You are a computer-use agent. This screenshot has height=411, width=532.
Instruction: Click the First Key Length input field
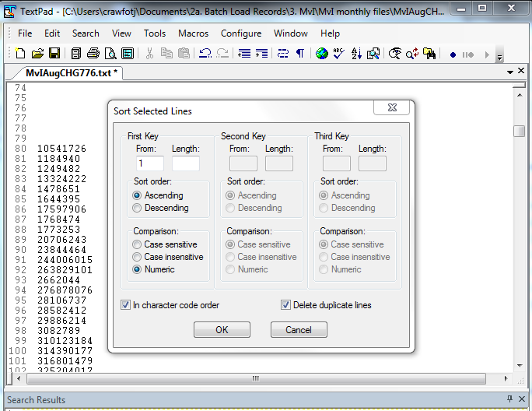pos(185,163)
